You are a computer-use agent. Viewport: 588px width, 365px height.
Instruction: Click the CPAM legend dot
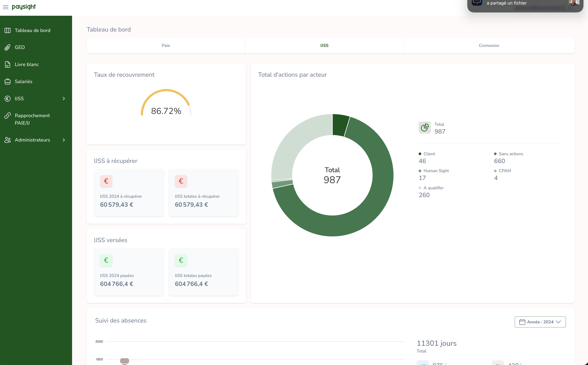(x=495, y=171)
